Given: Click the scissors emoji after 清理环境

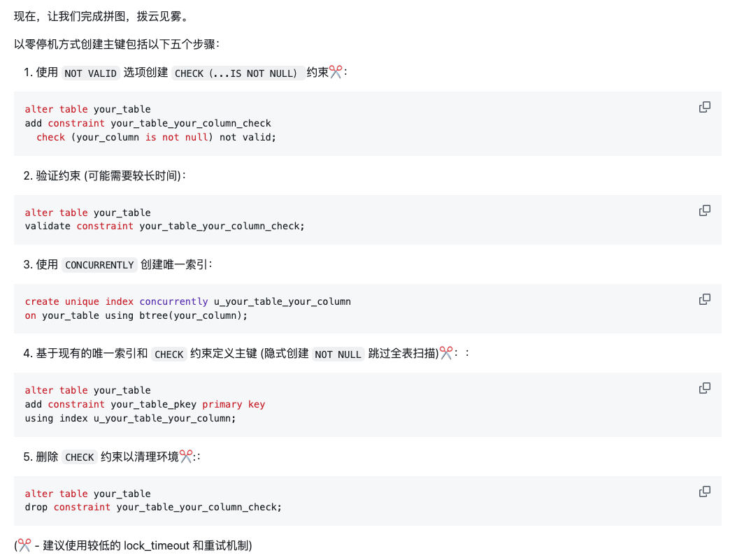Looking at the screenshot, I should (186, 457).
